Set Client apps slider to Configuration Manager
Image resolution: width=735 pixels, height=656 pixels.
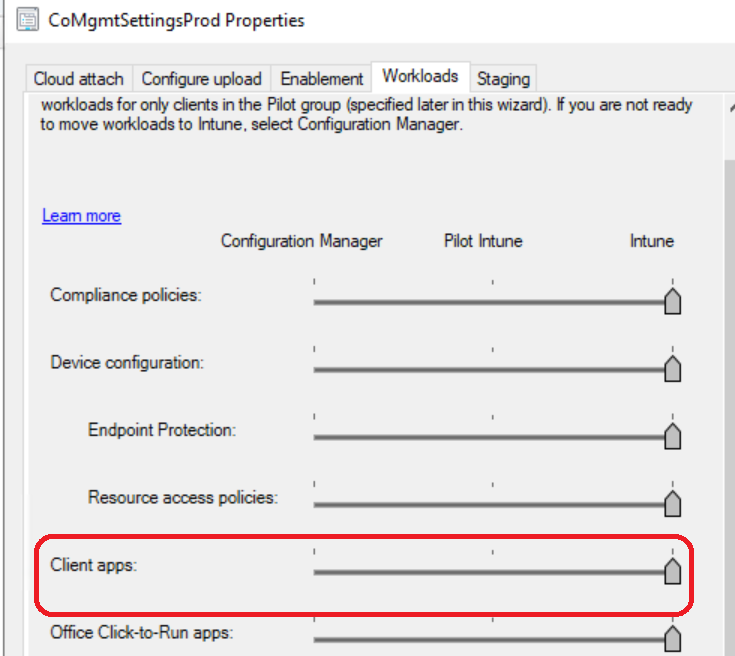[315, 572]
